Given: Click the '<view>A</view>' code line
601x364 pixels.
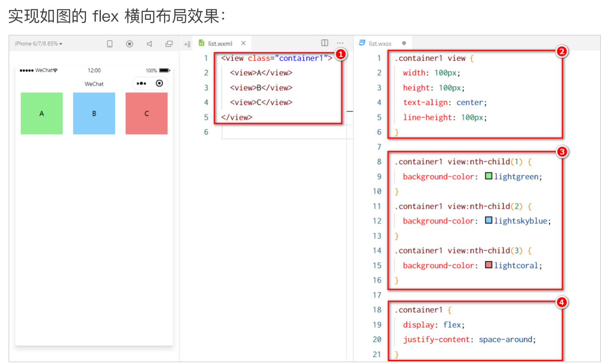Looking at the screenshot, I should (x=261, y=73).
